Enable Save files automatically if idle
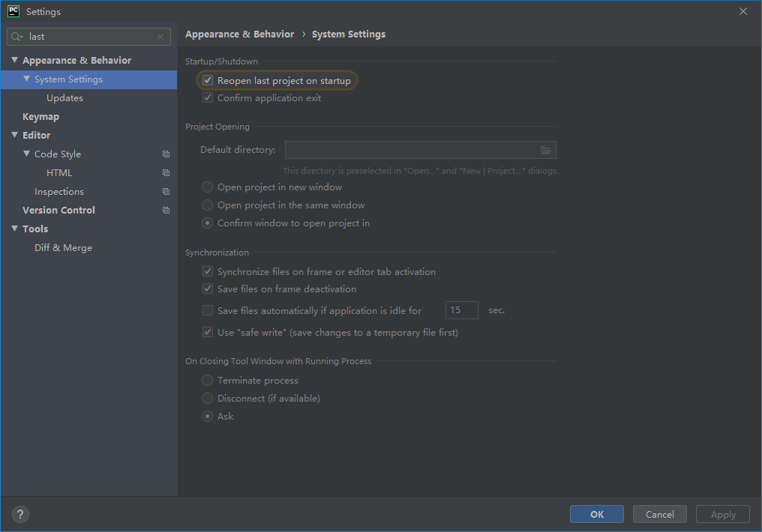This screenshot has height=532, width=762. point(208,310)
